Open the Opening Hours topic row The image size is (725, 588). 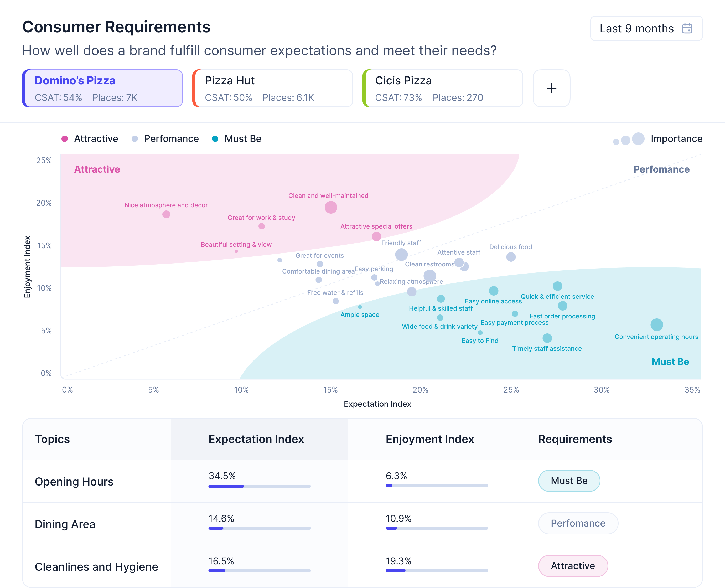(362, 481)
